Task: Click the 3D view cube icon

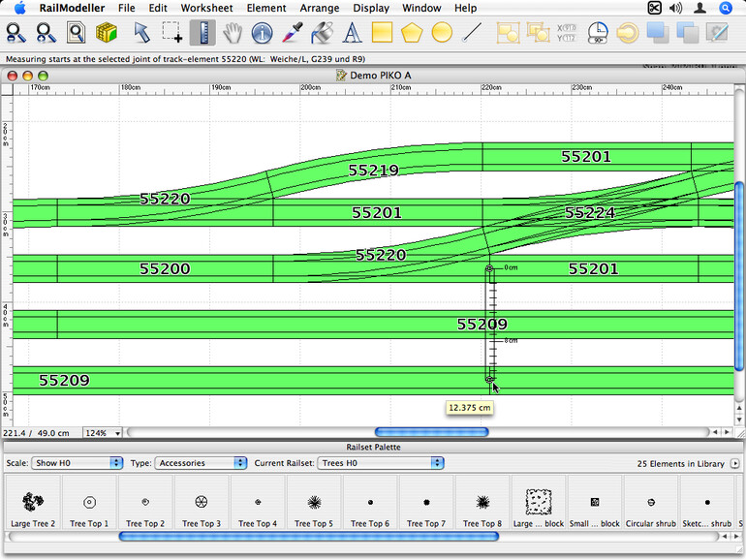Action: click(107, 33)
